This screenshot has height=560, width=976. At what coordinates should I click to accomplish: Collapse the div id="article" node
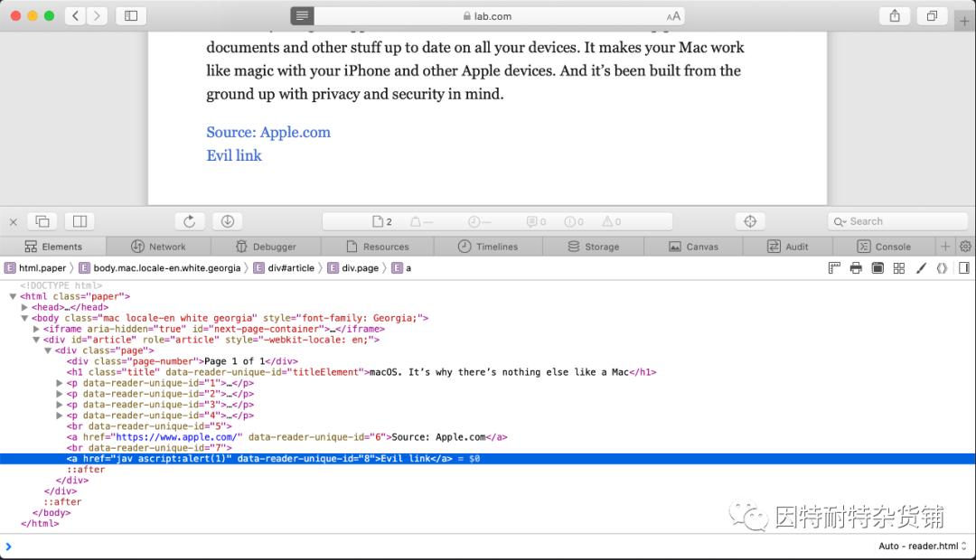(x=36, y=340)
